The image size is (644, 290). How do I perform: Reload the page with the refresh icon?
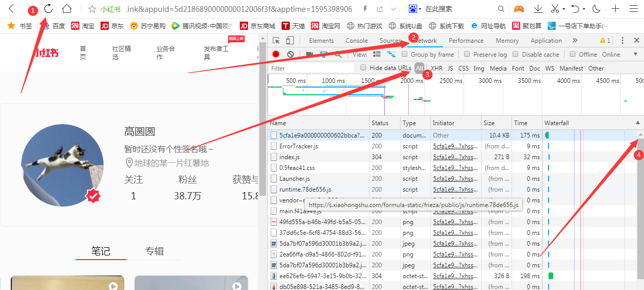click(x=48, y=9)
